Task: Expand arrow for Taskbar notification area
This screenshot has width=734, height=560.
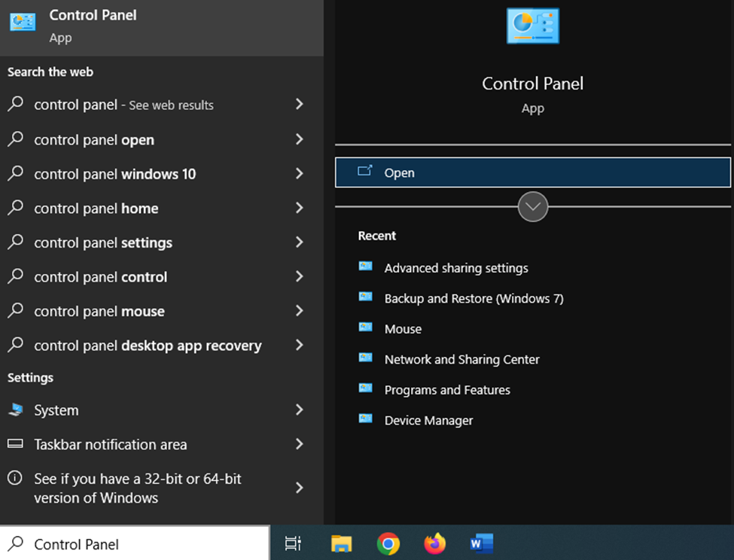Action: point(300,444)
